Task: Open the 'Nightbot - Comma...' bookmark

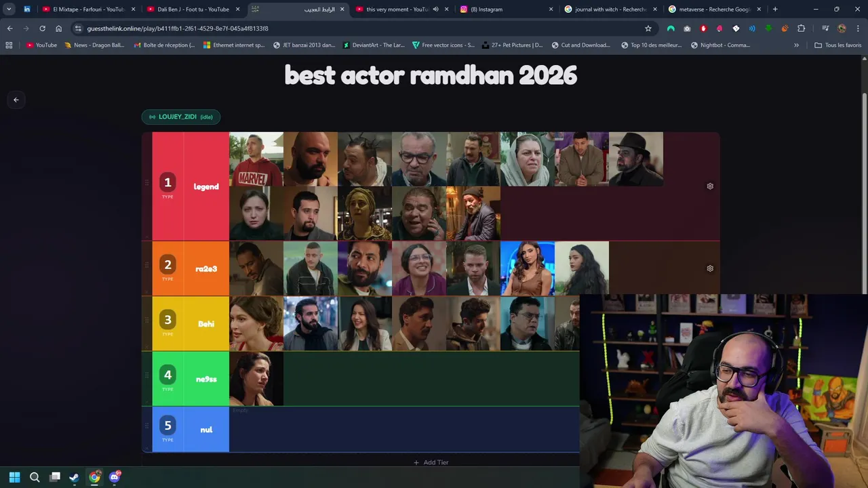Action: pos(720,45)
